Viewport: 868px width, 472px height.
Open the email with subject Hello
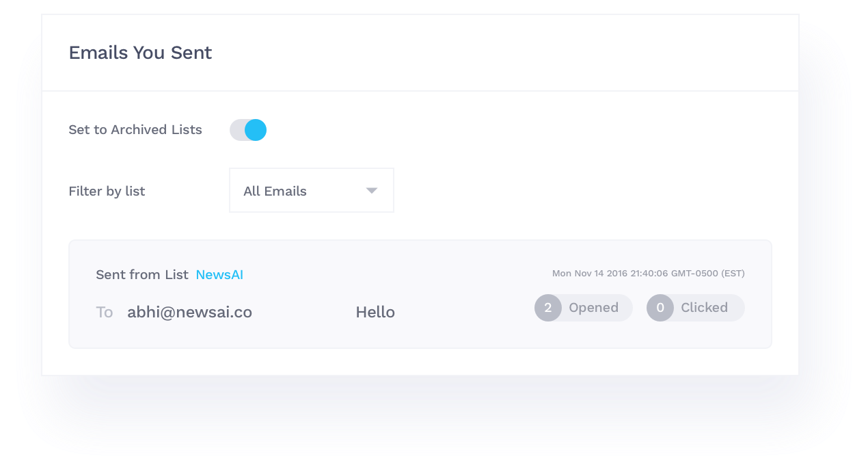tap(375, 313)
